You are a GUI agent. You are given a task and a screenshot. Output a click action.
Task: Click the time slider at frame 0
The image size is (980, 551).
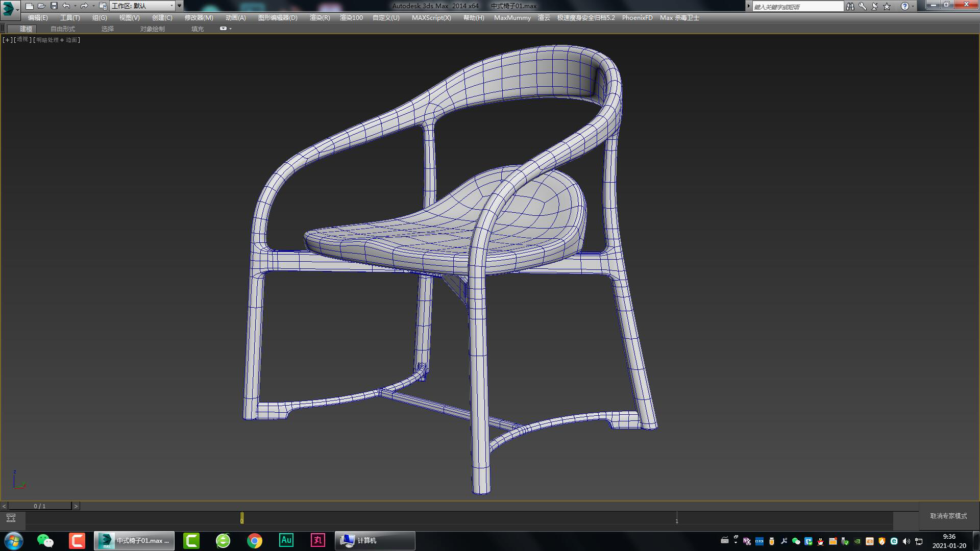pyautogui.click(x=242, y=518)
